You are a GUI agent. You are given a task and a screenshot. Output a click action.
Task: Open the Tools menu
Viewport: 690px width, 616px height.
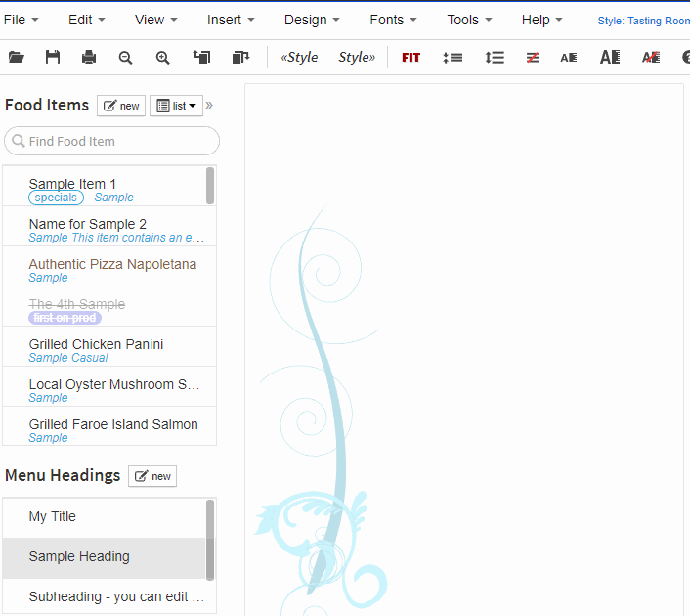point(469,20)
